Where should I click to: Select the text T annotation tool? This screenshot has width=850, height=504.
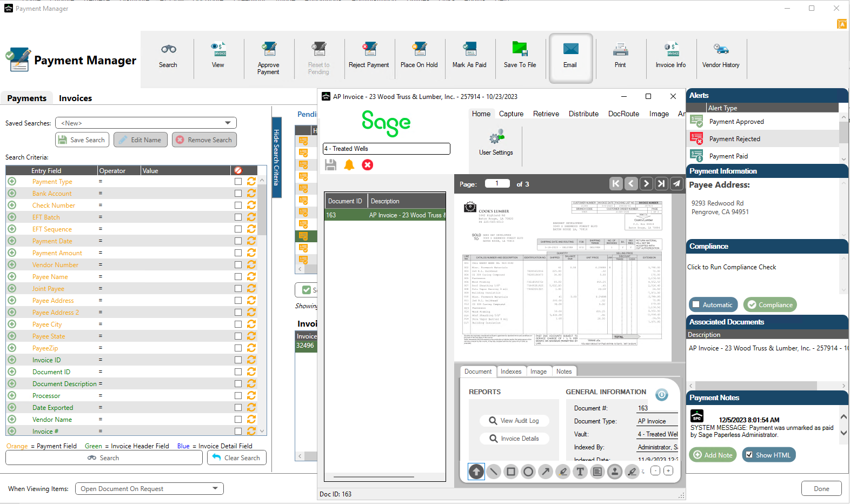point(580,472)
